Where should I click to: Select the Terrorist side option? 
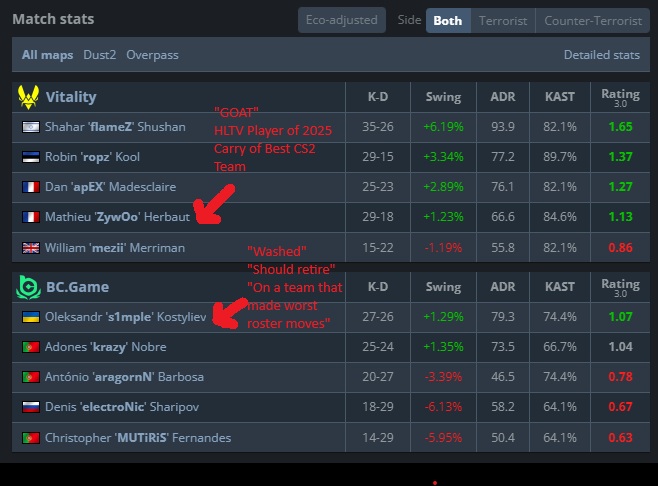[503, 21]
